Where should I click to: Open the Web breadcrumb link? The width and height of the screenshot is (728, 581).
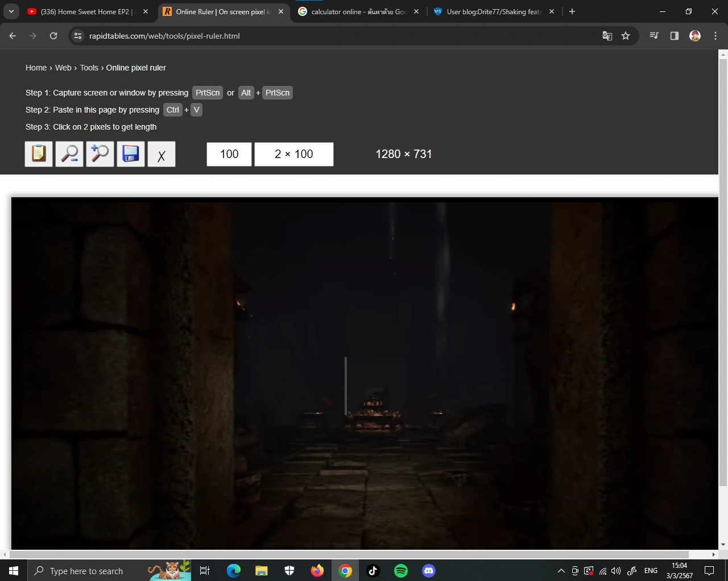pyautogui.click(x=63, y=68)
